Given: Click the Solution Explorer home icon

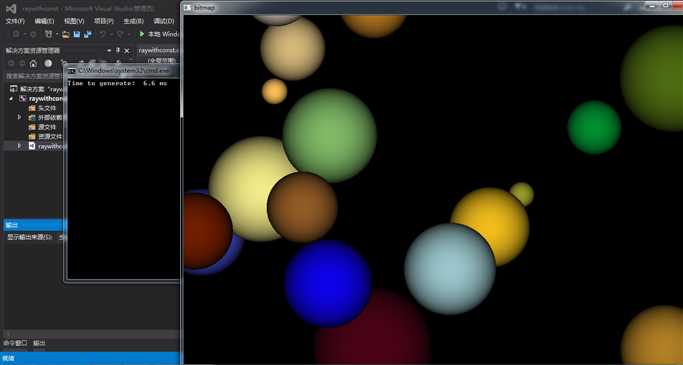Looking at the screenshot, I should coord(33,64).
